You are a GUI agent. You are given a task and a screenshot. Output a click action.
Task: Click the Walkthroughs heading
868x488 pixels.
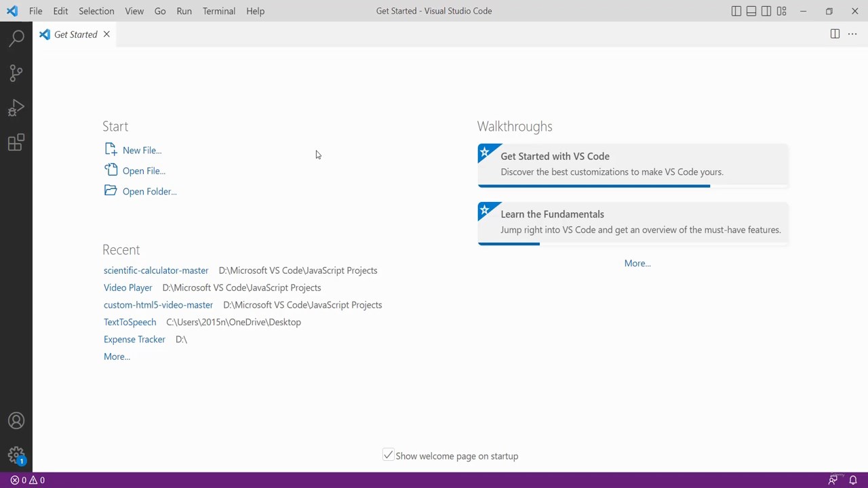point(515,126)
